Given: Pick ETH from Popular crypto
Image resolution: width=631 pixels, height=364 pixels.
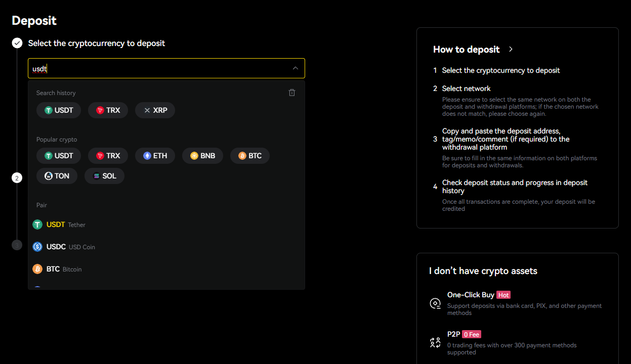Looking at the screenshot, I should [155, 156].
